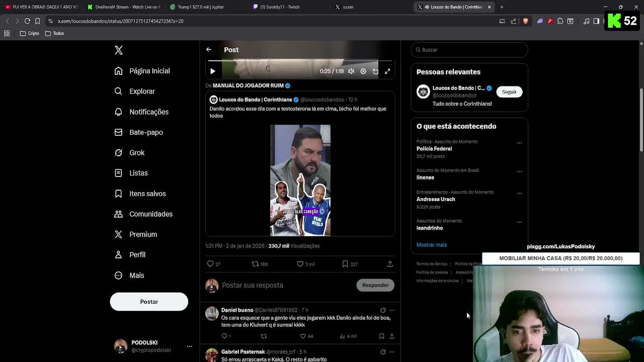The width and height of the screenshot is (644, 362).
Task: View analytics on Daniel bueno's reply
Action: [348, 336]
